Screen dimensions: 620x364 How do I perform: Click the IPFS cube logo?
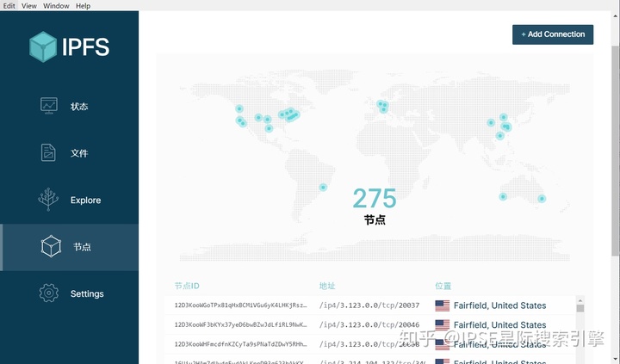point(43,46)
